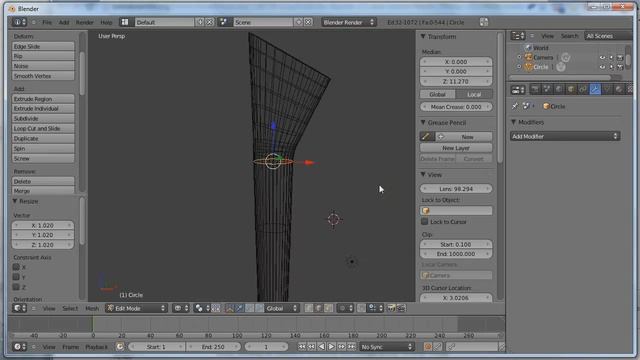Open the File menu
This screenshot has width=640, height=360.
click(x=47, y=22)
